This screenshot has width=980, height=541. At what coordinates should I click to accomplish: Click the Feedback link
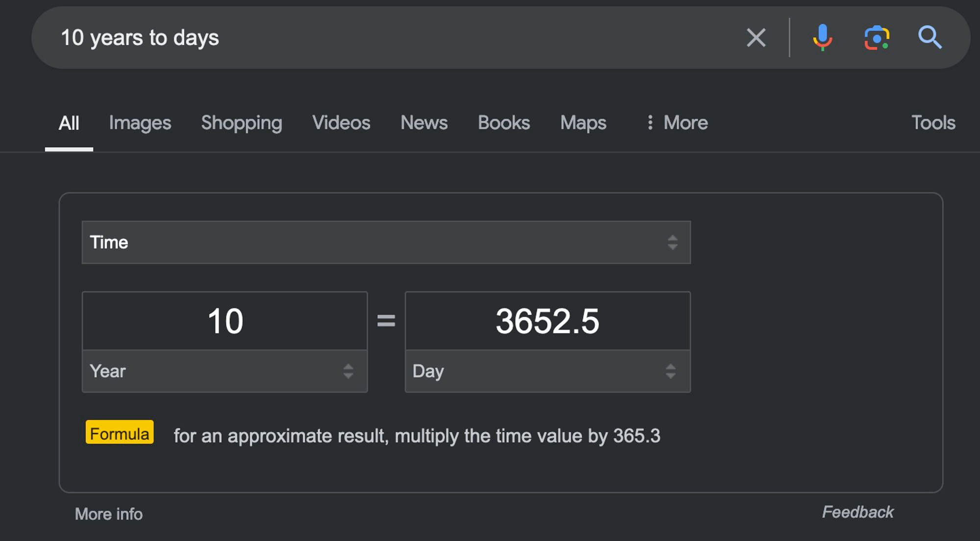[857, 512]
